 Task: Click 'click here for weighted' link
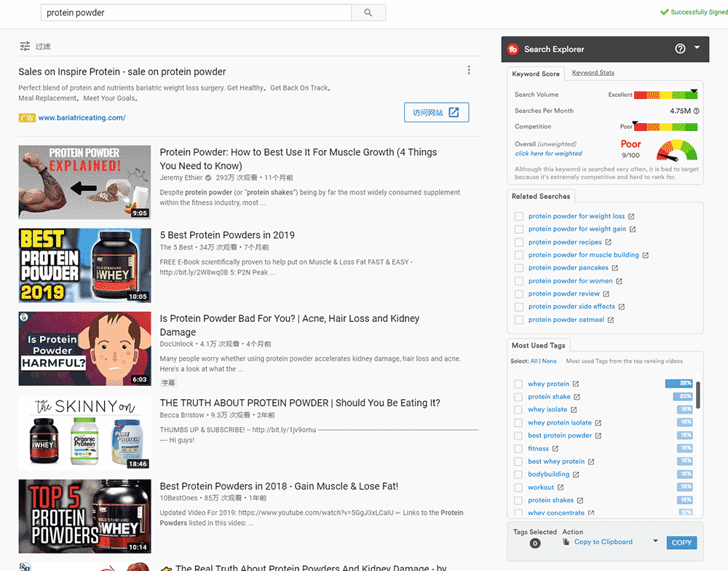point(548,154)
